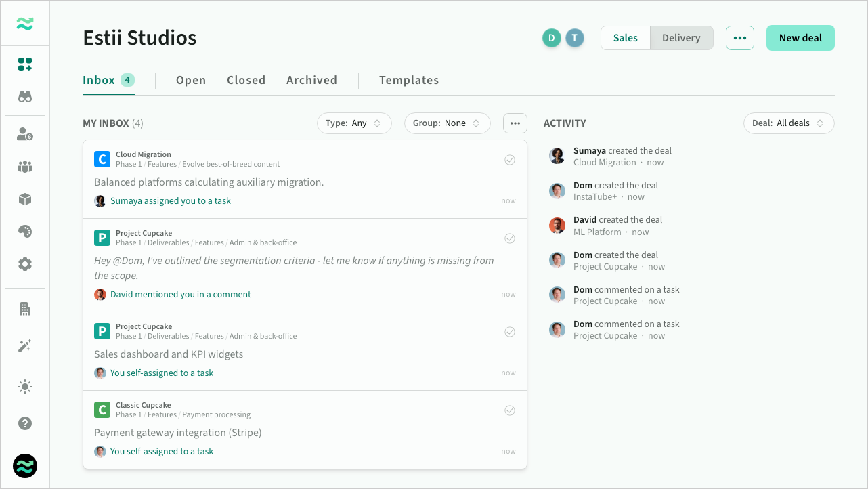Check off the Classic Cupcake item
The width and height of the screenshot is (868, 489).
pos(510,410)
